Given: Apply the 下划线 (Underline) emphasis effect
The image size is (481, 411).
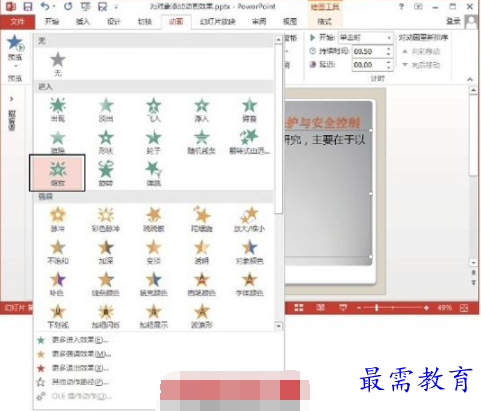Looking at the screenshot, I should coord(58,316).
